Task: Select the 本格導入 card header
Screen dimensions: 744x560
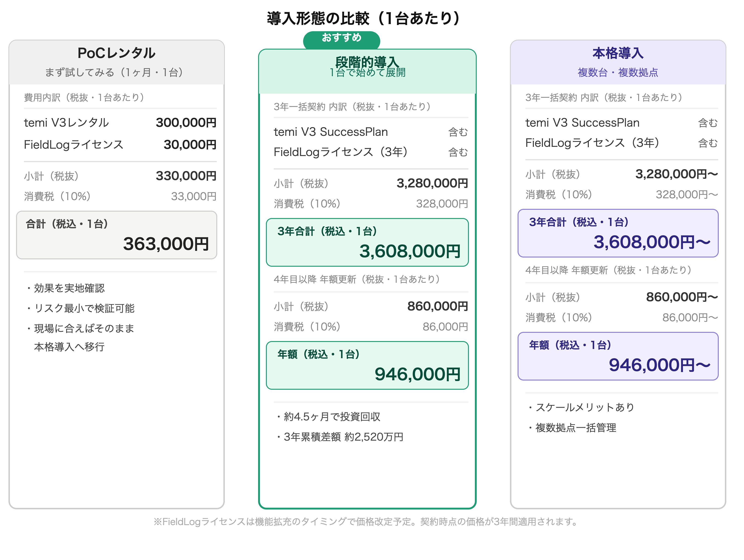Action: coord(618,62)
